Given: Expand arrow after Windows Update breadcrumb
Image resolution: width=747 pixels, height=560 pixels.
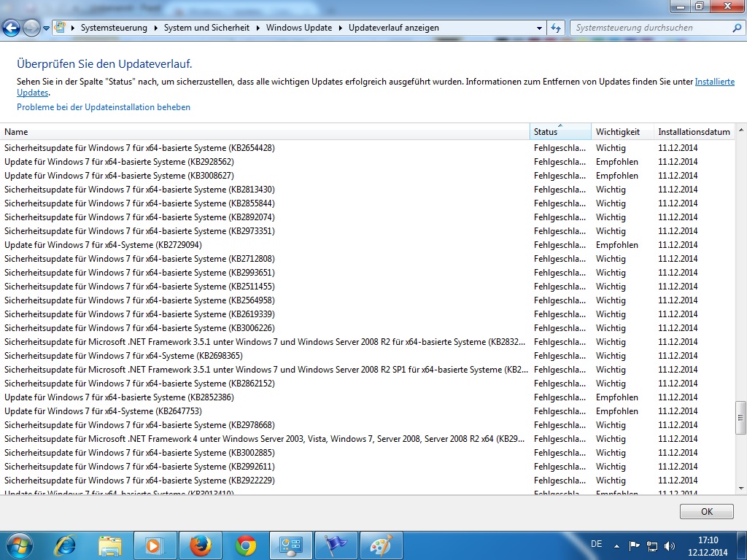Looking at the screenshot, I should (x=341, y=28).
